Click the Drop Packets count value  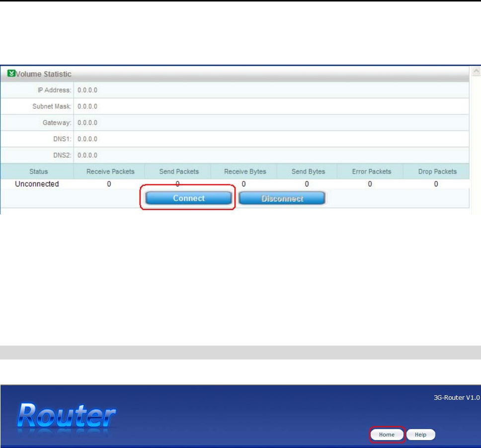(x=436, y=184)
